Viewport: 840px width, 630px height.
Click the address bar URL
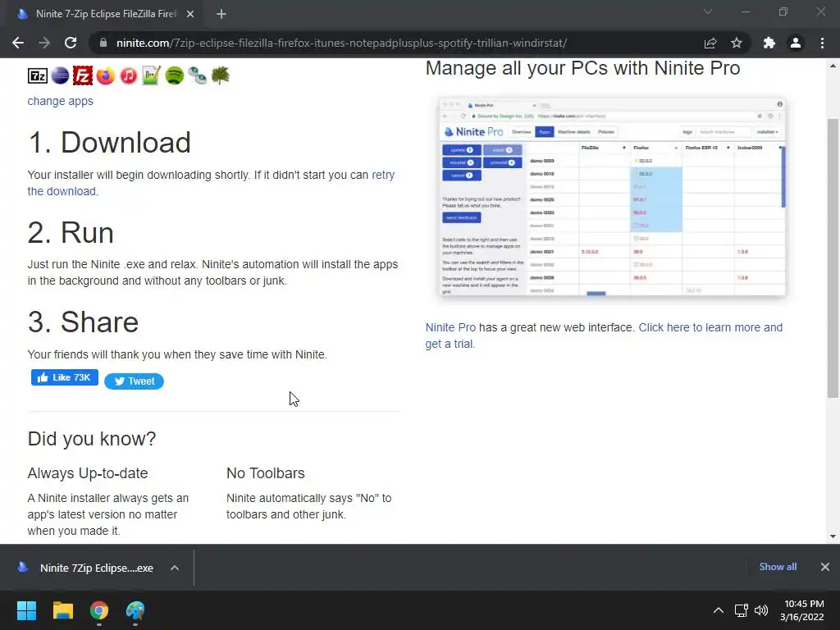(x=341, y=43)
